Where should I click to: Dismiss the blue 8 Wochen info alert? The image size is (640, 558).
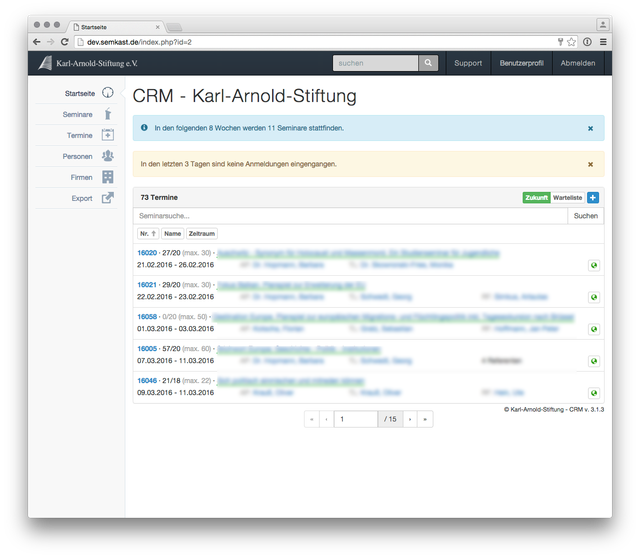[x=590, y=129]
